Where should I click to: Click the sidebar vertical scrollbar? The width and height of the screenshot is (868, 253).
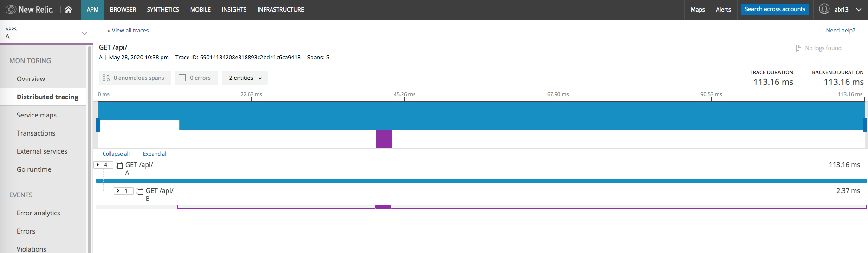(x=90, y=149)
